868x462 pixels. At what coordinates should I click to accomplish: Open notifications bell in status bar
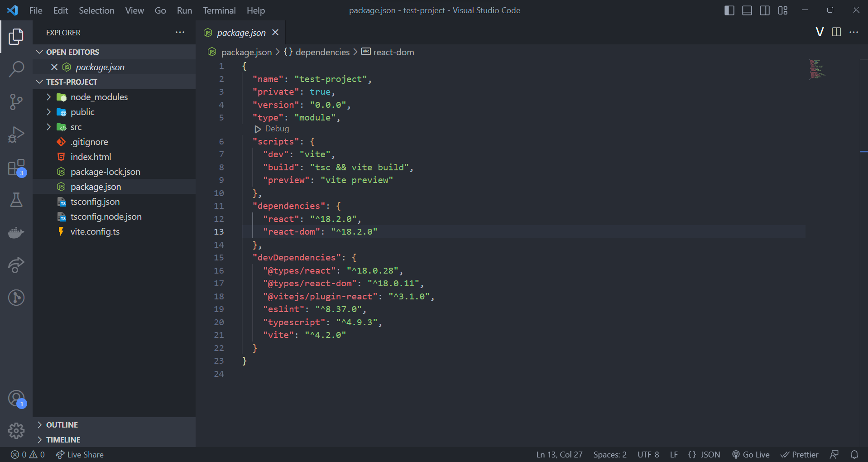coord(854,454)
